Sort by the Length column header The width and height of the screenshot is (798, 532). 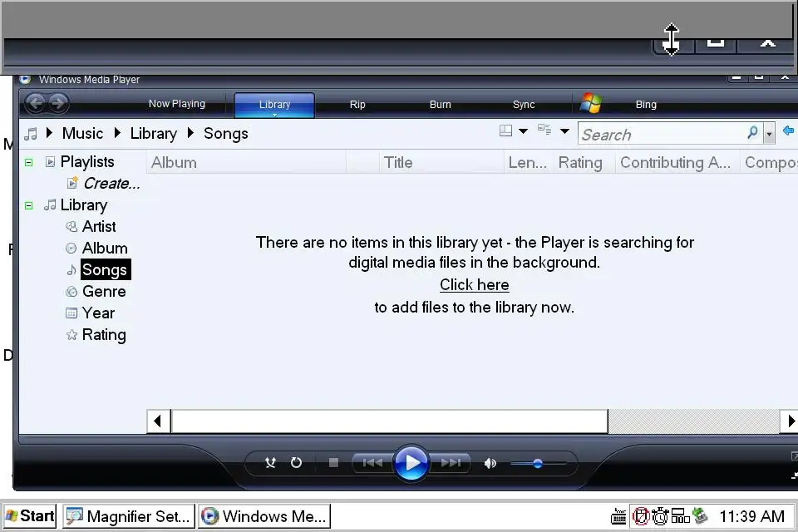click(529, 162)
